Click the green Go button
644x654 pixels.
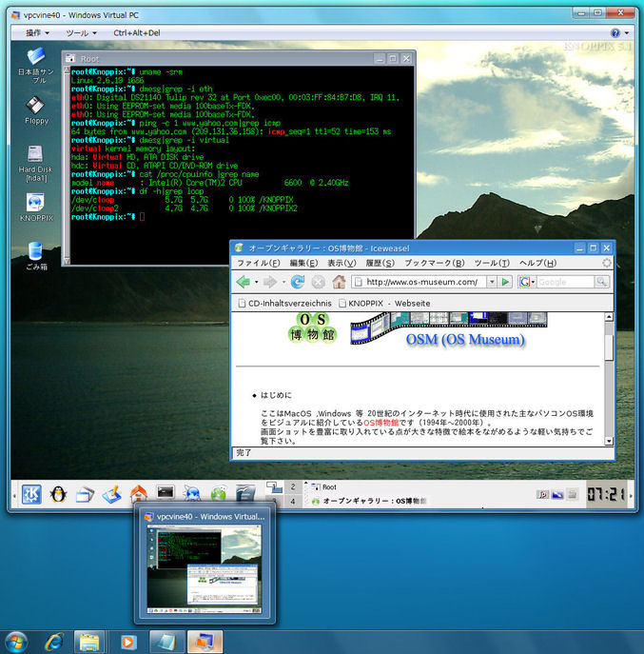tap(506, 282)
